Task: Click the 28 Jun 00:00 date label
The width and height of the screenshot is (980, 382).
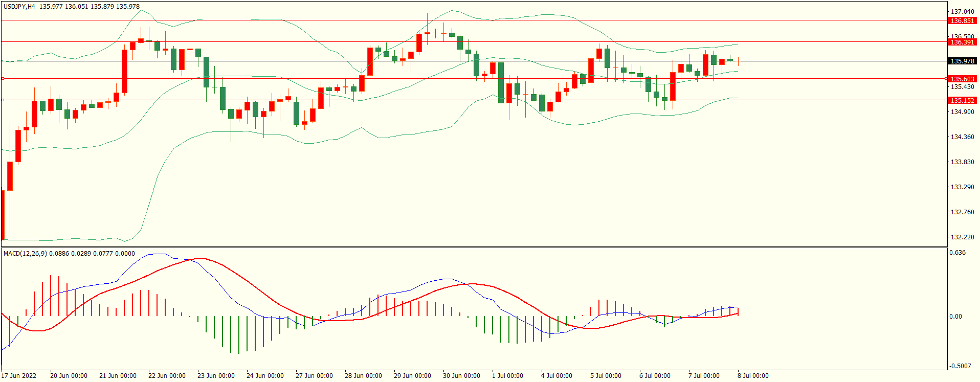Action: point(363,376)
